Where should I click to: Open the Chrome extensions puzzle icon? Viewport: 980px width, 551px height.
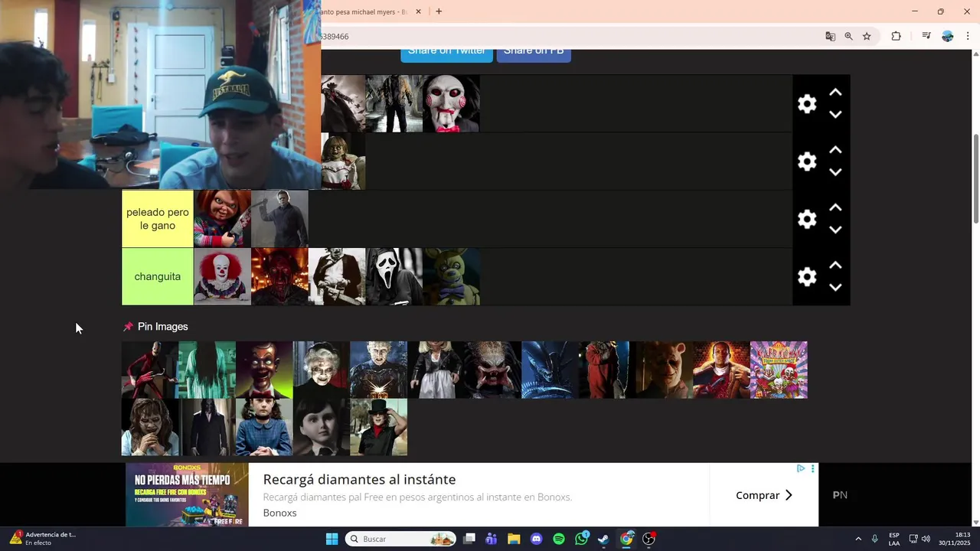[x=896, y=36]
